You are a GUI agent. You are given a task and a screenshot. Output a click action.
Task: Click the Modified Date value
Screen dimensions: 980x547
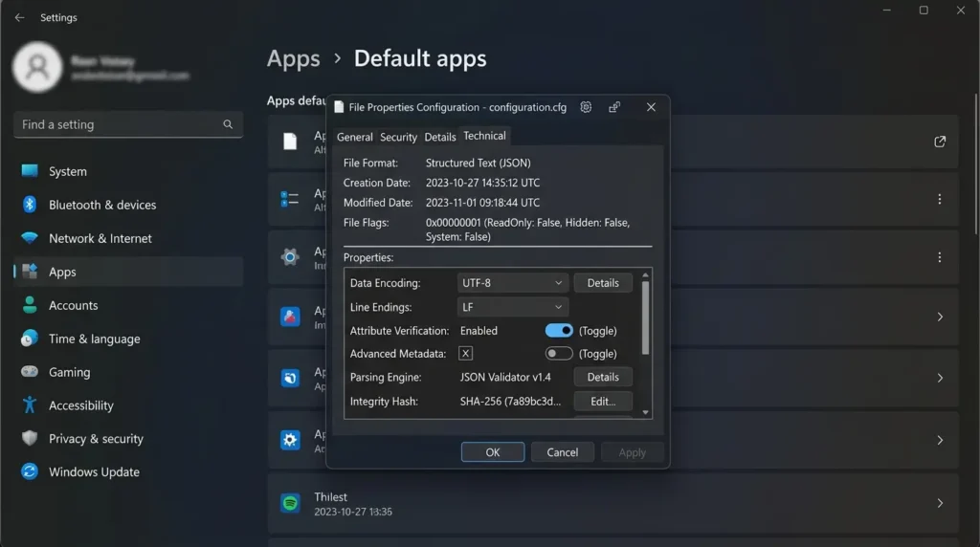click(x=482, y=203)
